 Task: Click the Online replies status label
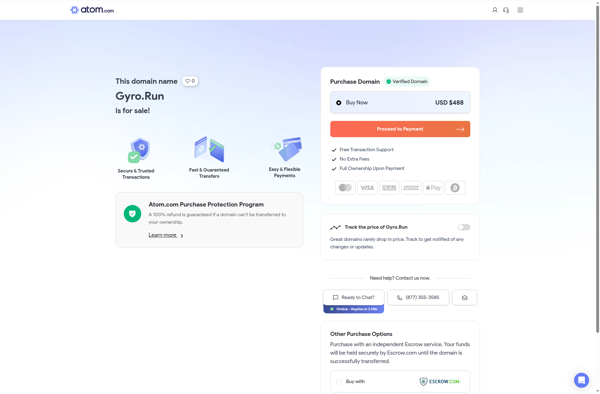354,309
